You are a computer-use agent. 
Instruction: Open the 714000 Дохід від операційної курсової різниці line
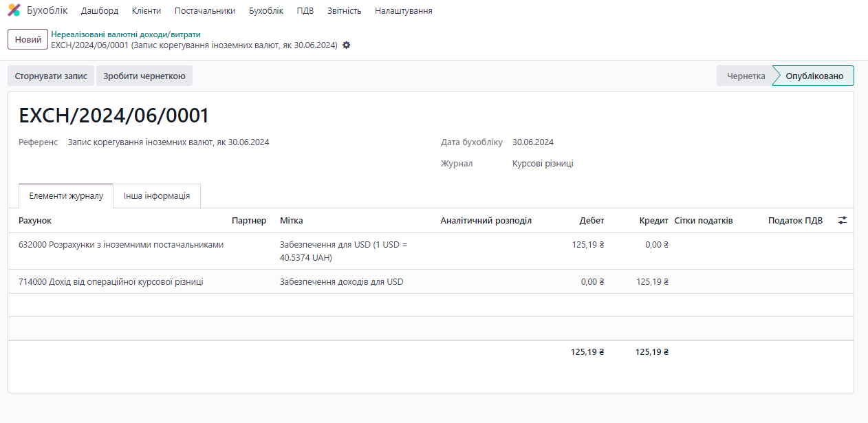tap(111, 281)
